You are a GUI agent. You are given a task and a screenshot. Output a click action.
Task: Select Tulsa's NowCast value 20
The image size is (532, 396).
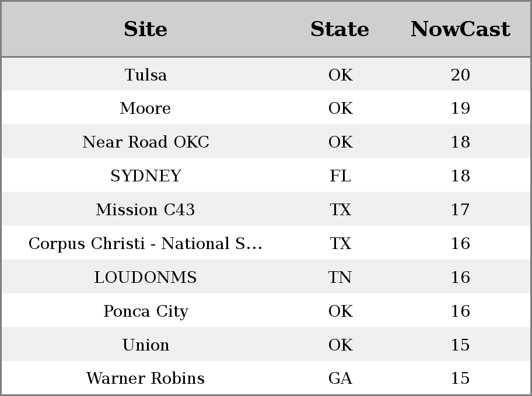(460, 75)
